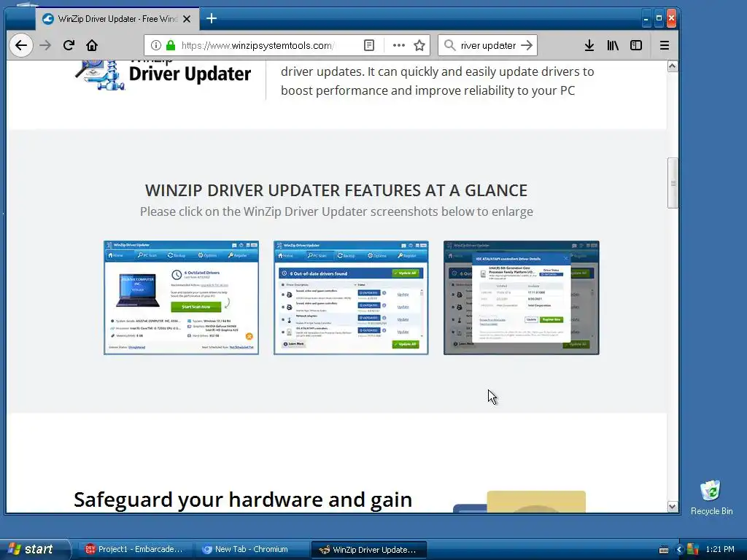
Task: Click the WinZip Driver Updater taskbar button
Action: pos(368,550)
